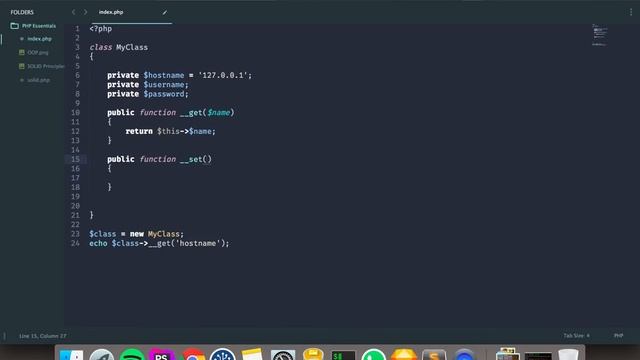Go to previous tab with left arrow

[73, 12]
